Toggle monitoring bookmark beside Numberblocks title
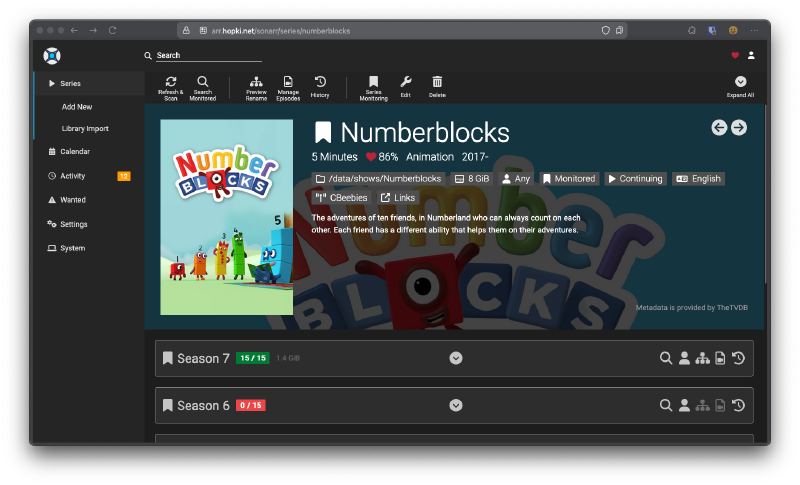 tap(323, 133)
